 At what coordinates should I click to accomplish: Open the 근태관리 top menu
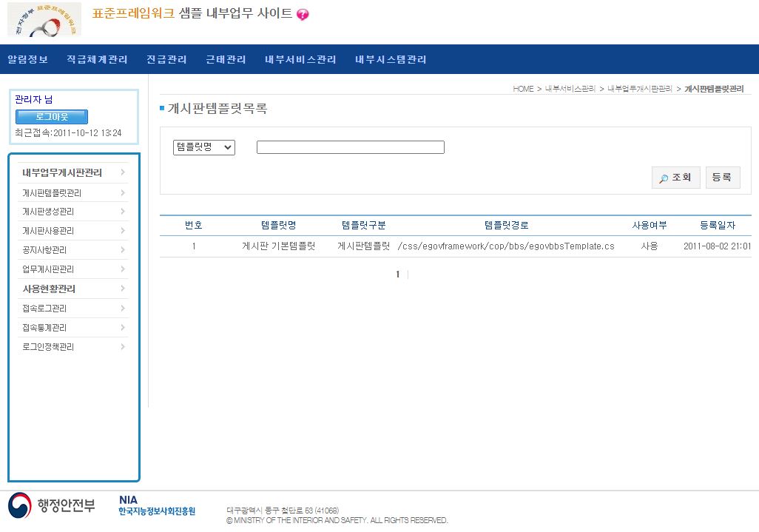pyautogui.click(x=226, y=59)
